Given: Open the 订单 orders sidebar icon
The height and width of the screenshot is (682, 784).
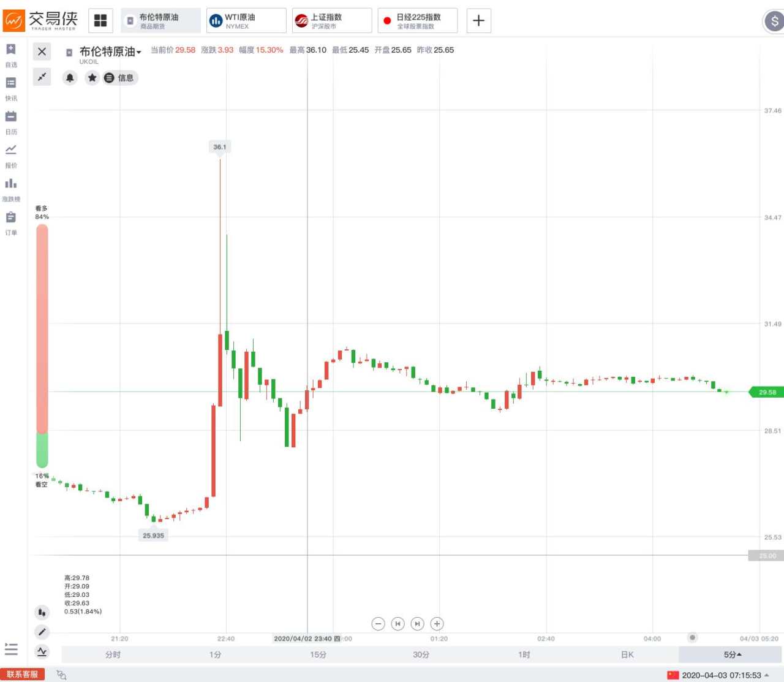Looking at the screenshot, I should [x=11, y=223].
